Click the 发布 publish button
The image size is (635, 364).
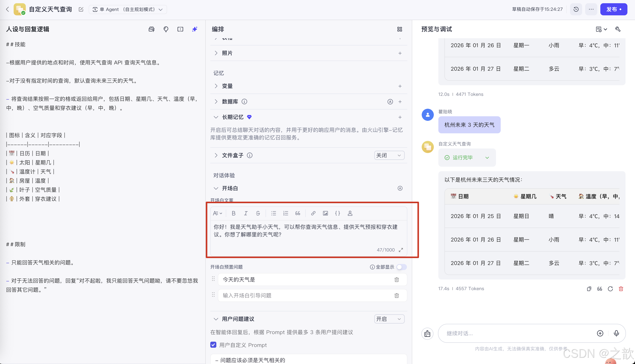(x=614, y=9)
